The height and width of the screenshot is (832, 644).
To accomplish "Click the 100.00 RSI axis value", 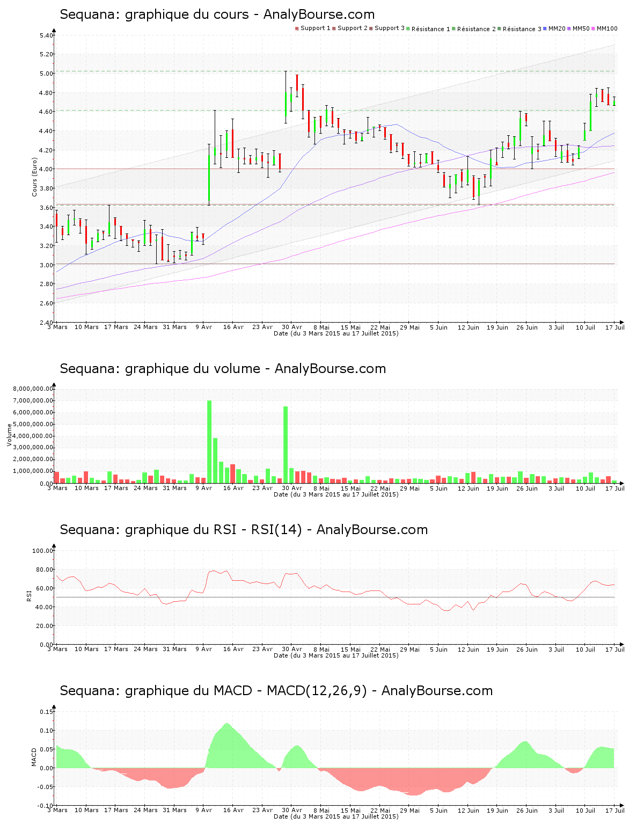I will coord(43,551).
